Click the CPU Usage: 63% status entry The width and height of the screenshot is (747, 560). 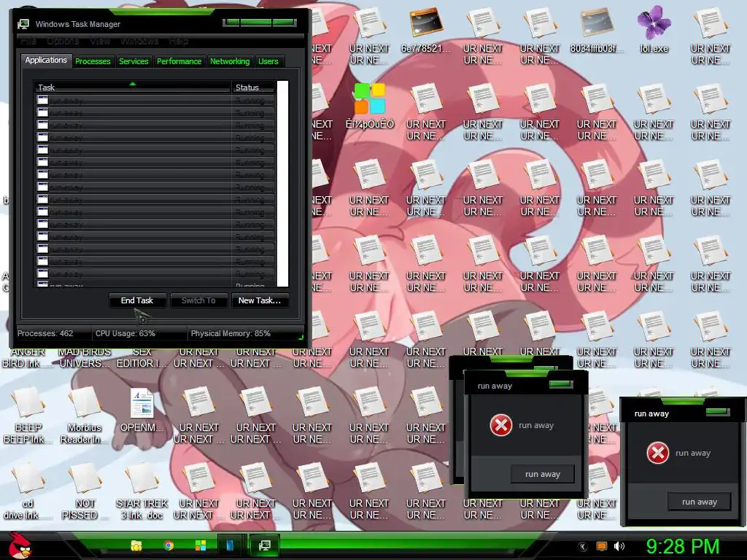[125, 333]
